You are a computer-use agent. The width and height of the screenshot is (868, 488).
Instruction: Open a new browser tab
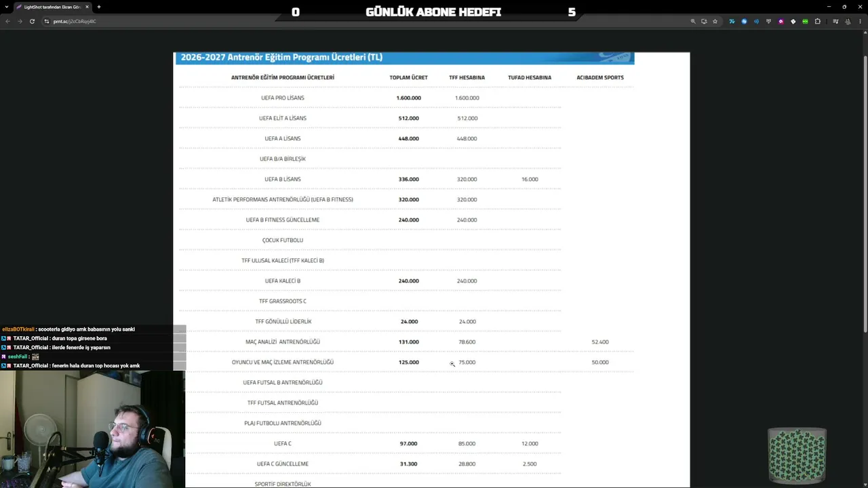pyautogui.click(x=99, y=7)
